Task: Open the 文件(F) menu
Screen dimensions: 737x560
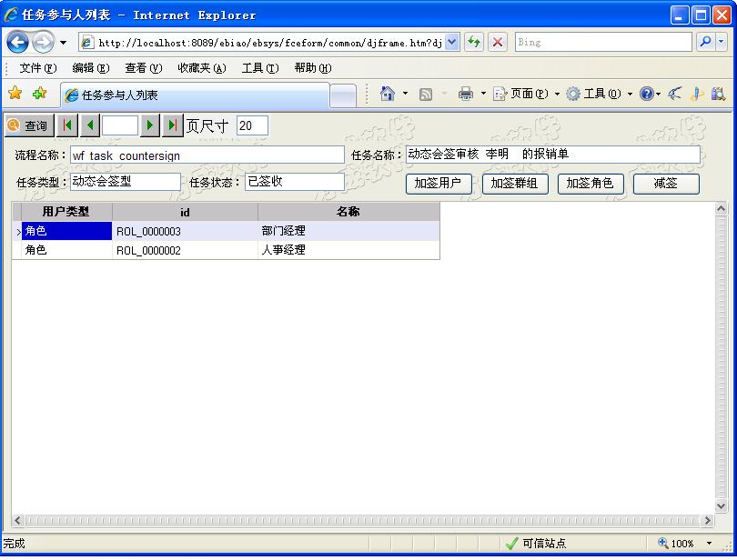Action: (x=37, y=68)
